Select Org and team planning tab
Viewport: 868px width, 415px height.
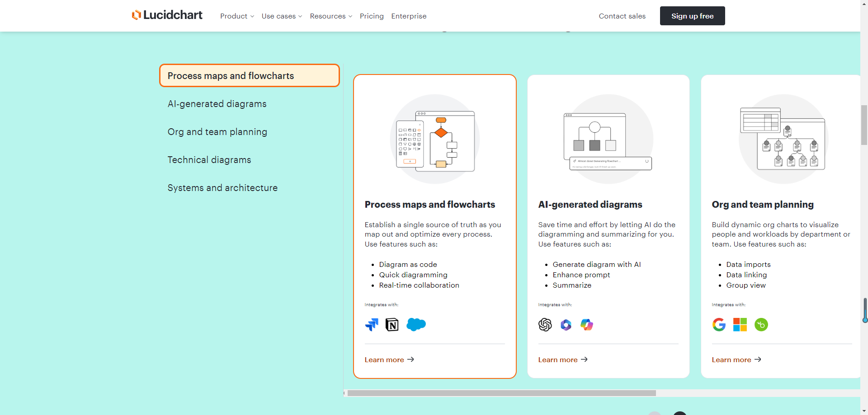coord(217,132)
